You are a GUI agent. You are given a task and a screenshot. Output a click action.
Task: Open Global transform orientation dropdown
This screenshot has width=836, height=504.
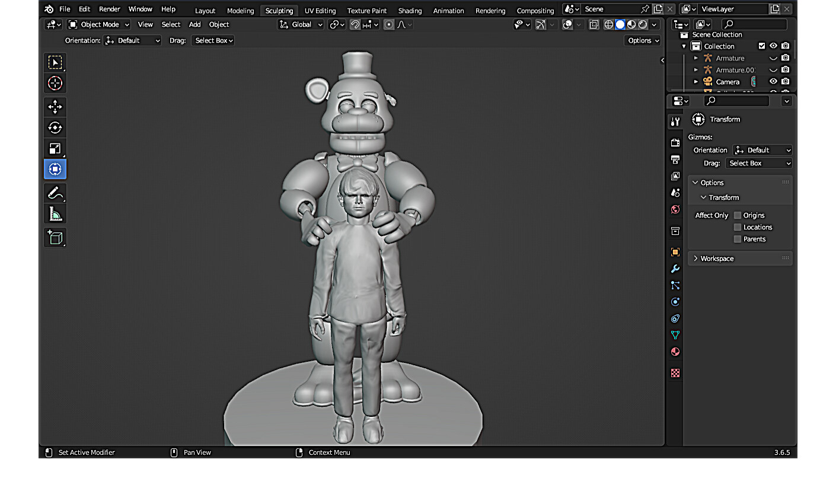click(301, 24)
